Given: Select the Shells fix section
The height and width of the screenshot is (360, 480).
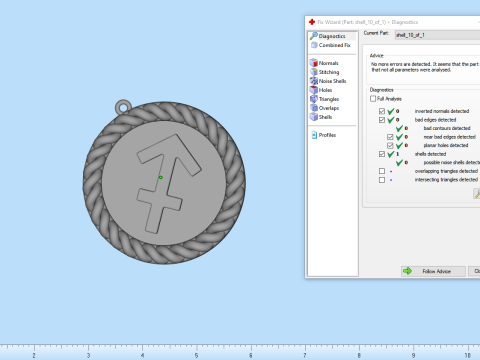Looking at the screenshot, I should point(321,117).
